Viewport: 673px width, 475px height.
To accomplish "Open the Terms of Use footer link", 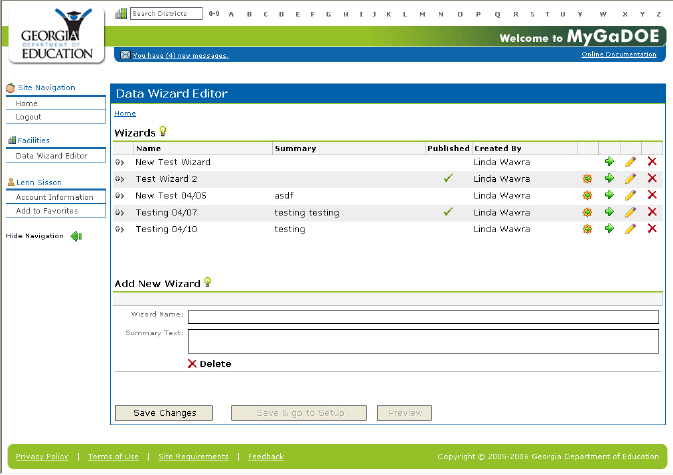I will click(x=113, y=456).
